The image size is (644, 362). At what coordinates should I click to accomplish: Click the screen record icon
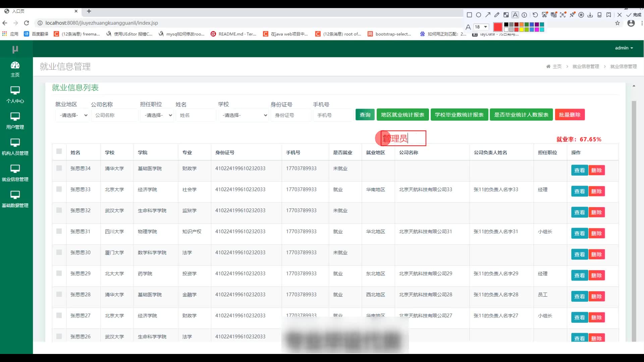click(x=581, y=15)
